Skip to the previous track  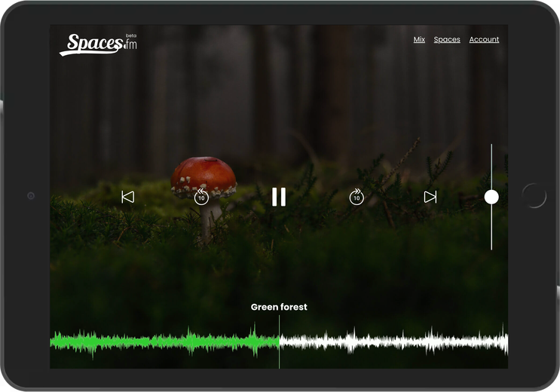pos(127,197)
